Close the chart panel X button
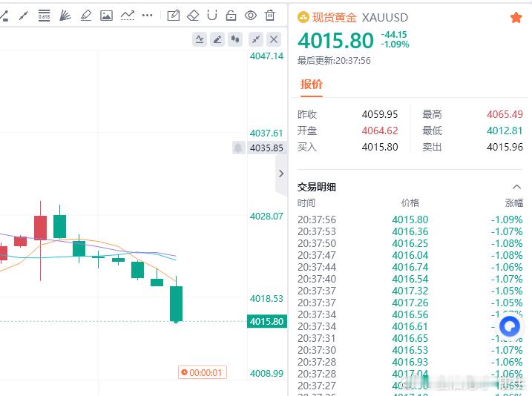The height and width of the screenshot is (396, 532). coord(274,39)
